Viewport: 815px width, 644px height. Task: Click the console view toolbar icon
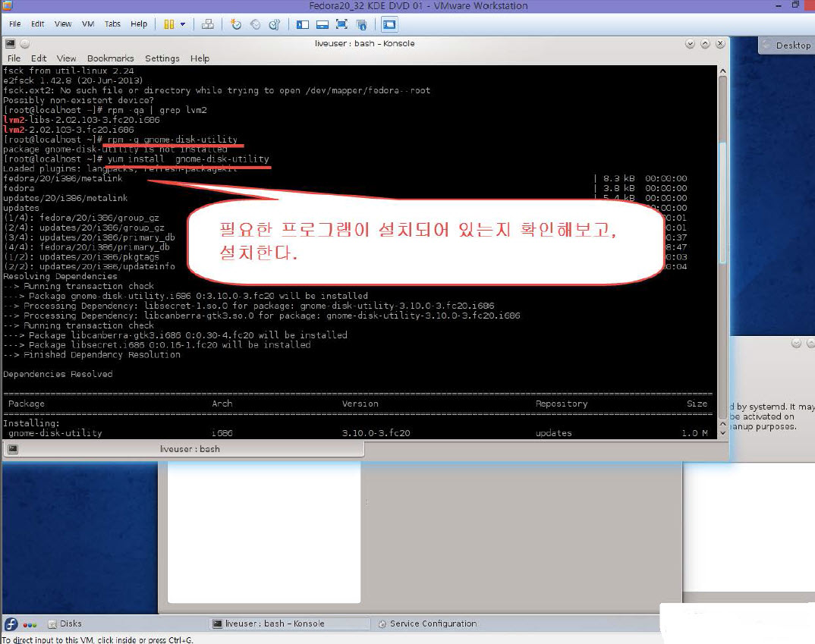point(389,24)
